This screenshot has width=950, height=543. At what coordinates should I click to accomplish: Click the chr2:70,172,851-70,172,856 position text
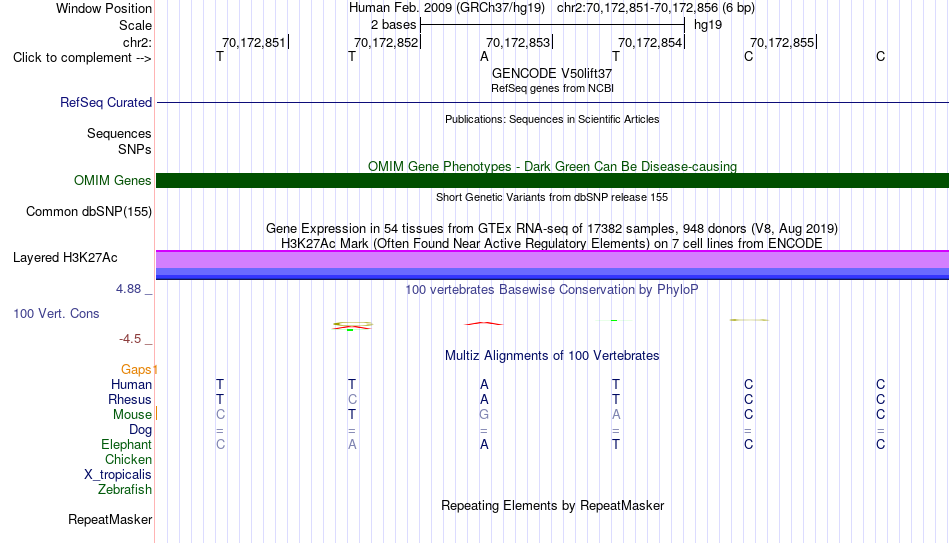637,8
